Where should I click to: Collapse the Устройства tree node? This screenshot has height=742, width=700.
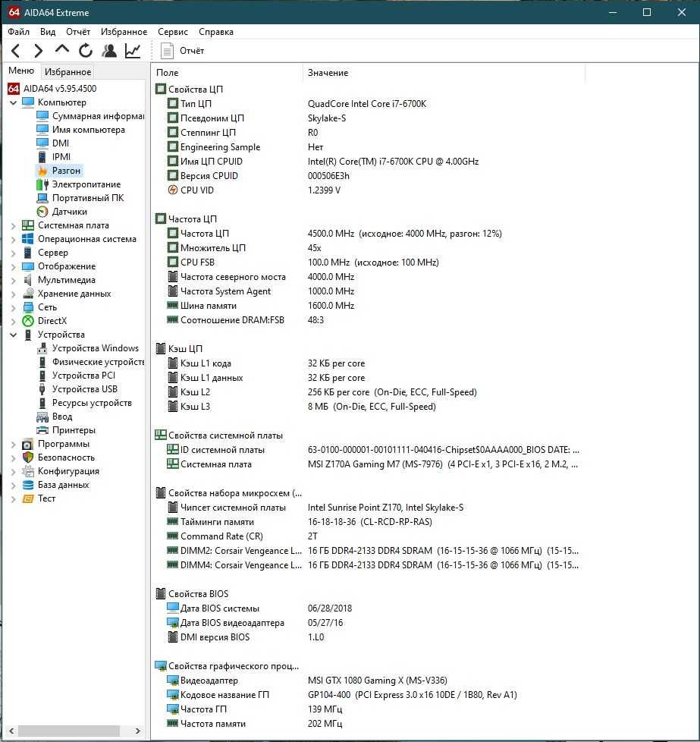[13, 335]
